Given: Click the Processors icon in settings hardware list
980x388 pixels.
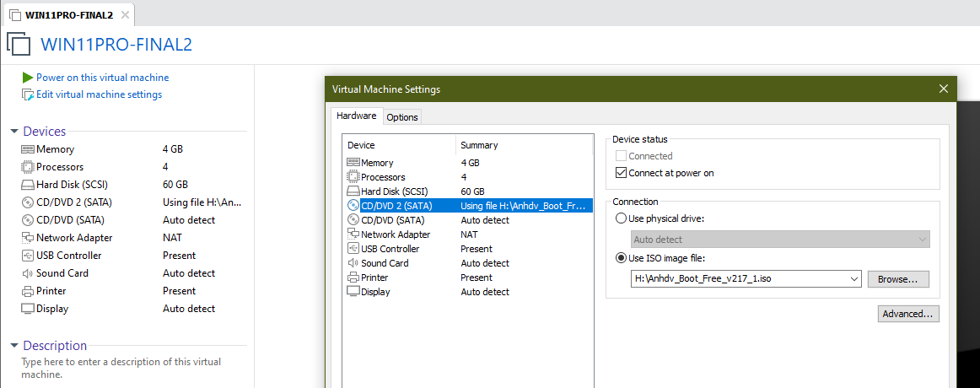Looking at the screenshot, I should click(353, 177).
